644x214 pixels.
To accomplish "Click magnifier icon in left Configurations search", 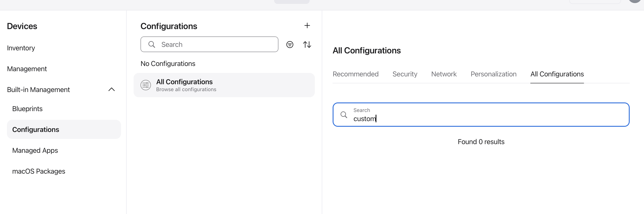I will 152,44.
